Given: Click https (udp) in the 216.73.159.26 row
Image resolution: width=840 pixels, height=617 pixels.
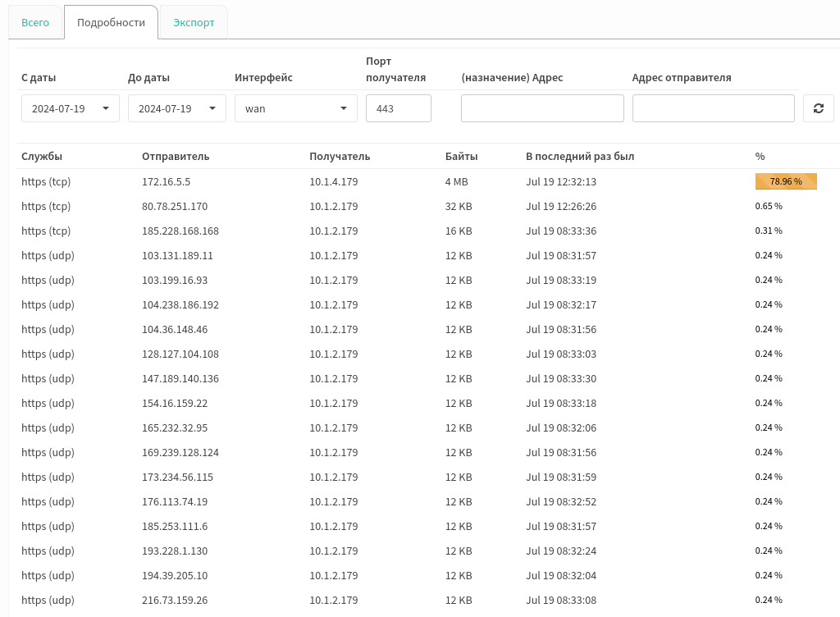Looking at the screenshot, I should coord(48,601).
